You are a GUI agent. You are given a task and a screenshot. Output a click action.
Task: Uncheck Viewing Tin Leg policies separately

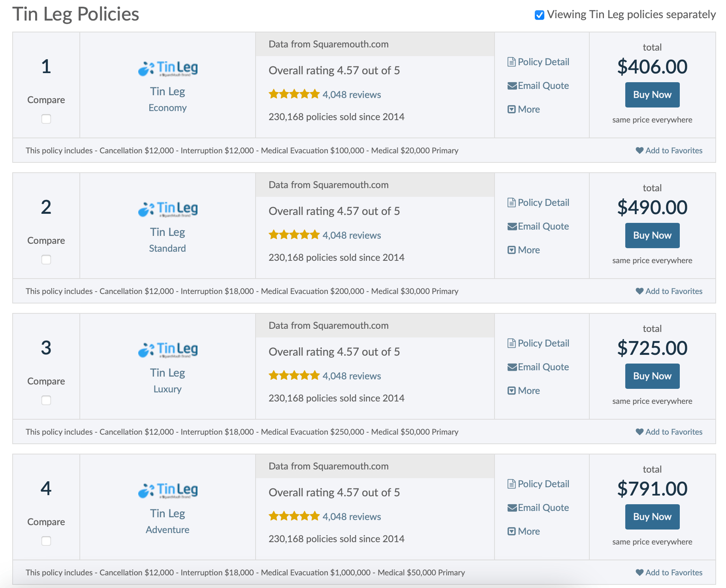(539, 15)
